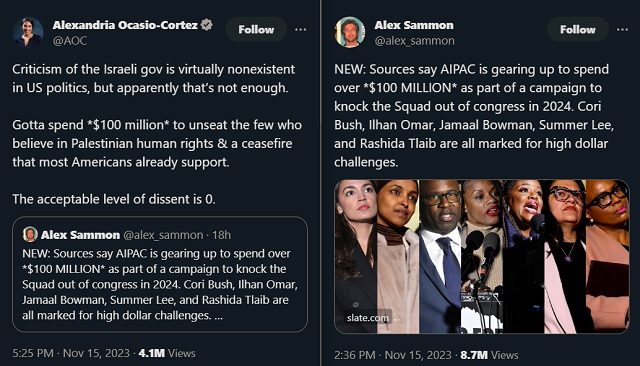The height and width of the screenshot is (366, 640).
Task: Open more options on Alex Sammon's tweet
Action: pyautogui.click(x=622, y=29)
